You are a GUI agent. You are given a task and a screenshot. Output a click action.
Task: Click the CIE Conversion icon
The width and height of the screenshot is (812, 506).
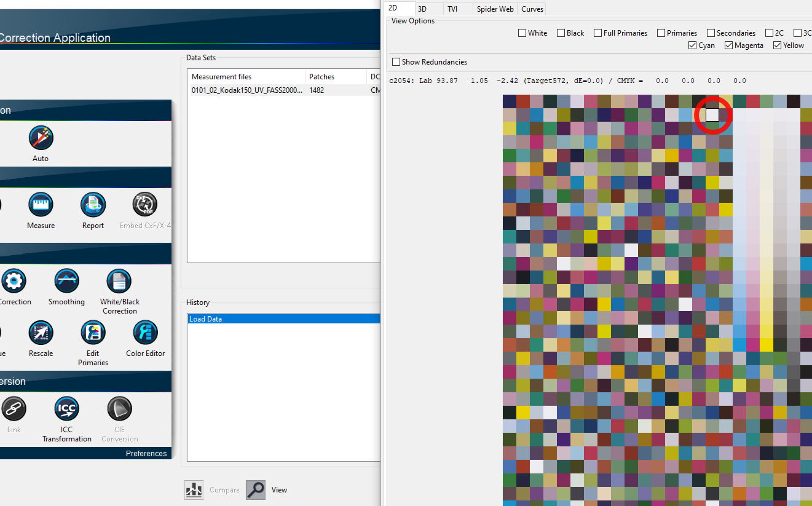pos(119,409)
